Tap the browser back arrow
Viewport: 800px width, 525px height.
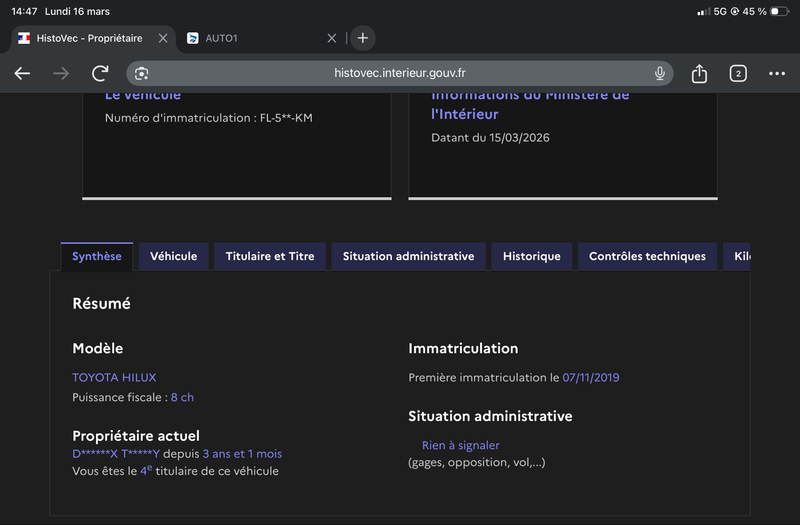click(22, 74)
